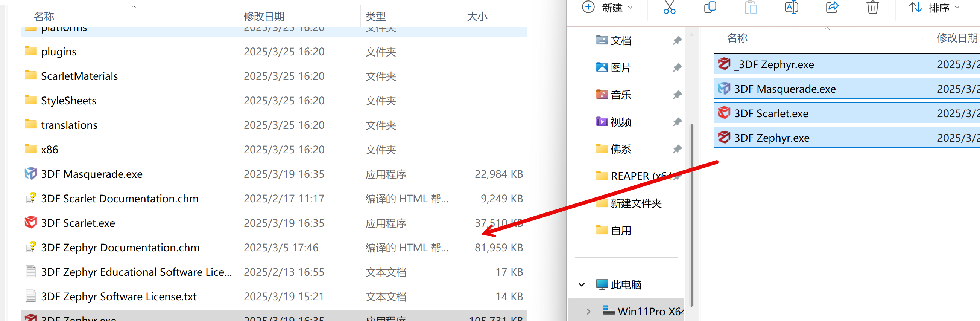Sort left list by 大小 size column header

coord(477,16)
